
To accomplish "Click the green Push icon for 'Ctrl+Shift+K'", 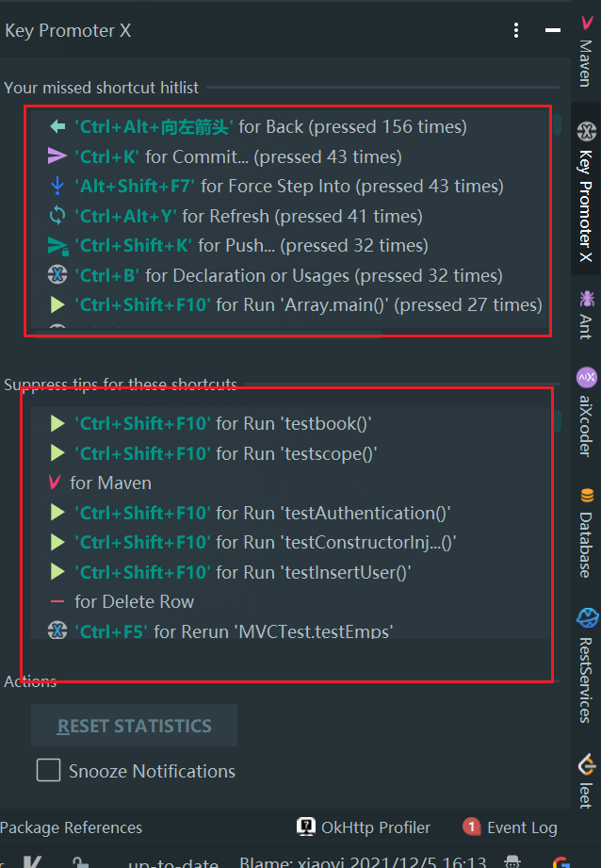I will click(x=57, y=246).
